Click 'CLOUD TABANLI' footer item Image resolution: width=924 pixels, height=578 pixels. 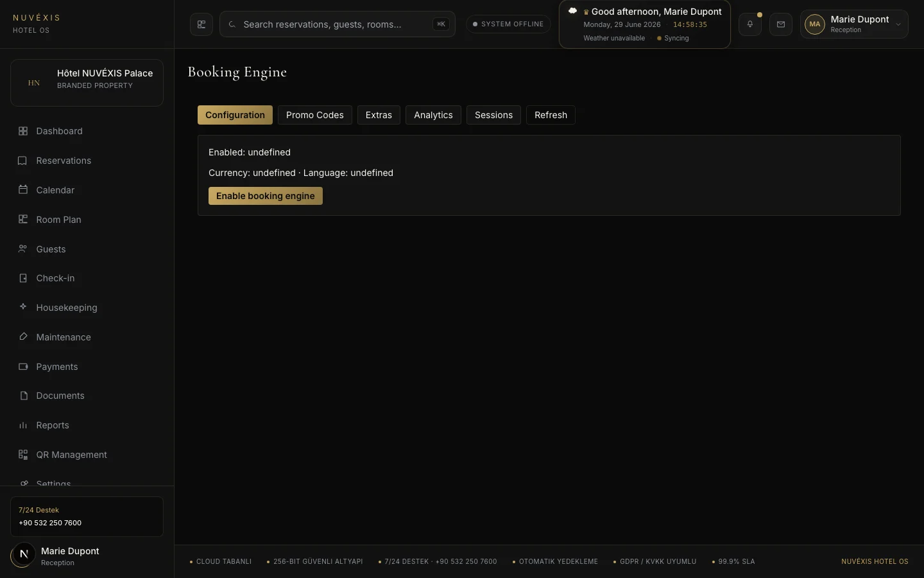(221, 561)
